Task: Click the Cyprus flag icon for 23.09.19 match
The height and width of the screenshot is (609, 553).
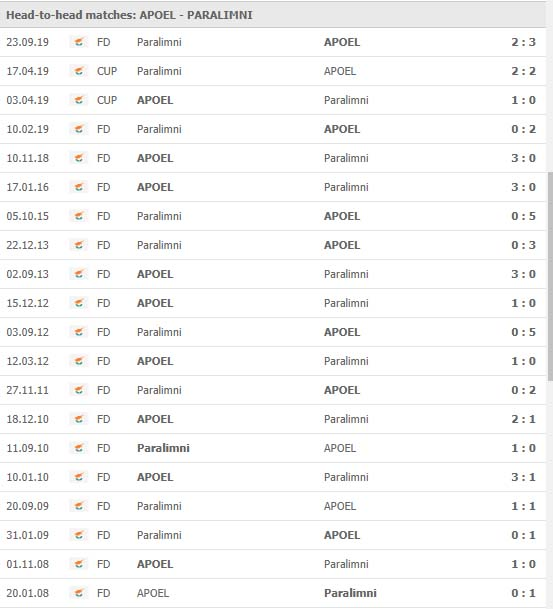Action: coord(79,42)
